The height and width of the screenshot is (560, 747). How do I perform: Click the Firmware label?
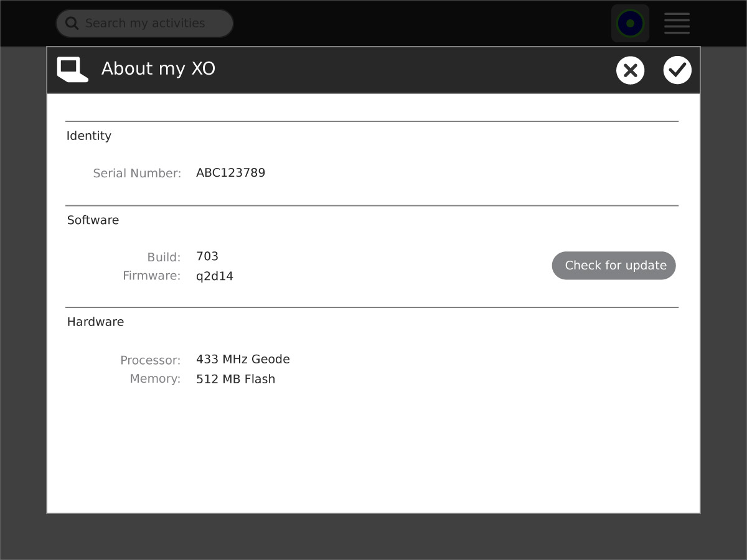(151, 276)
